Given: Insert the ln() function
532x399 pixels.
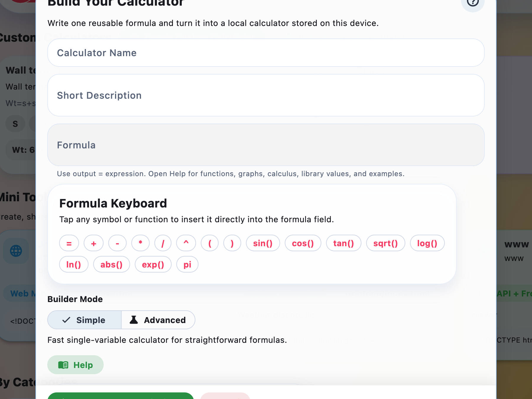Looking at the screenshot, I should tap(74, 265).
